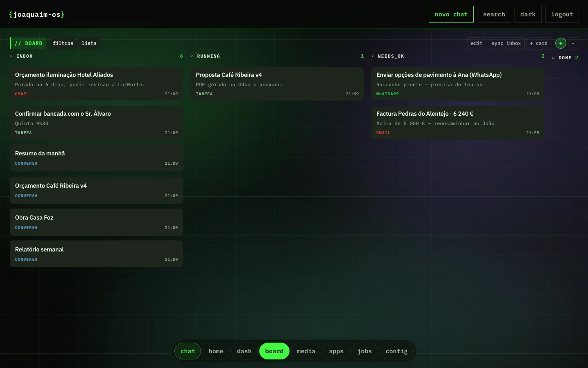Open the Orçamento iluminação Hotel Aliados card
588x368 pixels.
(96, 84)
